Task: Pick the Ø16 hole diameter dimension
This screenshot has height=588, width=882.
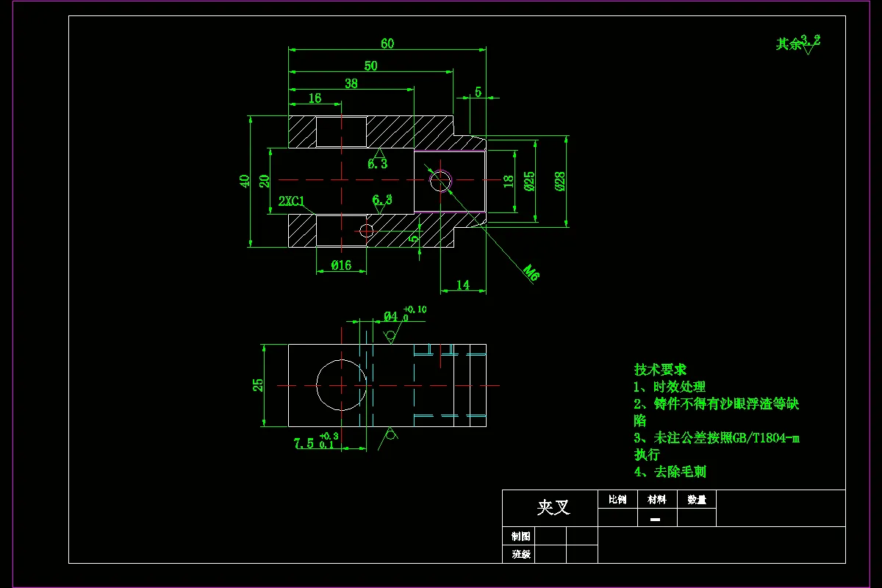Action: pyautogui.click(x=341, y=265)
